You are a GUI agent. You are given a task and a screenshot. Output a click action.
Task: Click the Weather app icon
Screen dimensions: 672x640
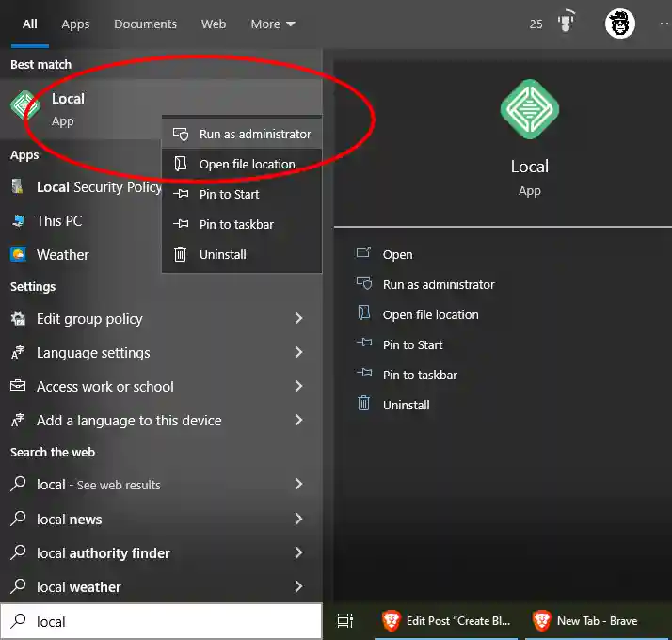(x=18, y=255)
